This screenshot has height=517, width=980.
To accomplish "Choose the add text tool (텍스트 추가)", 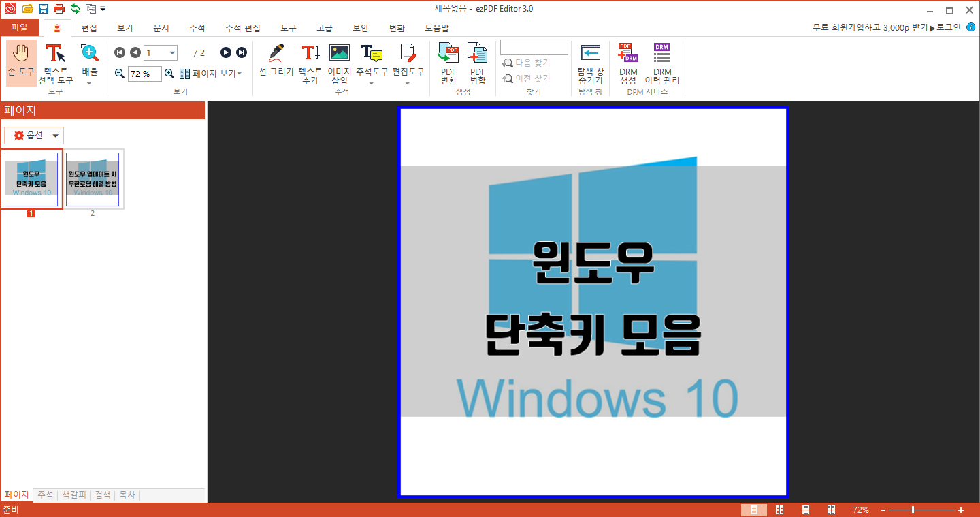I will [x=310, y=63].
